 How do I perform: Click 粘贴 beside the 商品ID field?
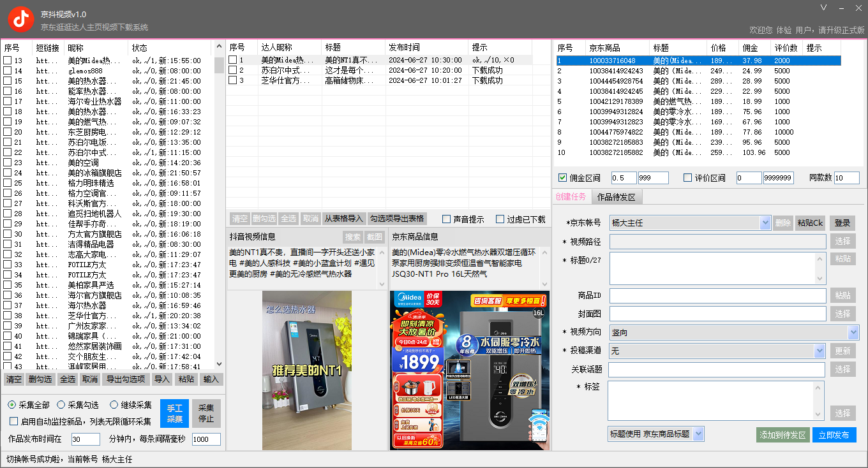pos(842,295)
